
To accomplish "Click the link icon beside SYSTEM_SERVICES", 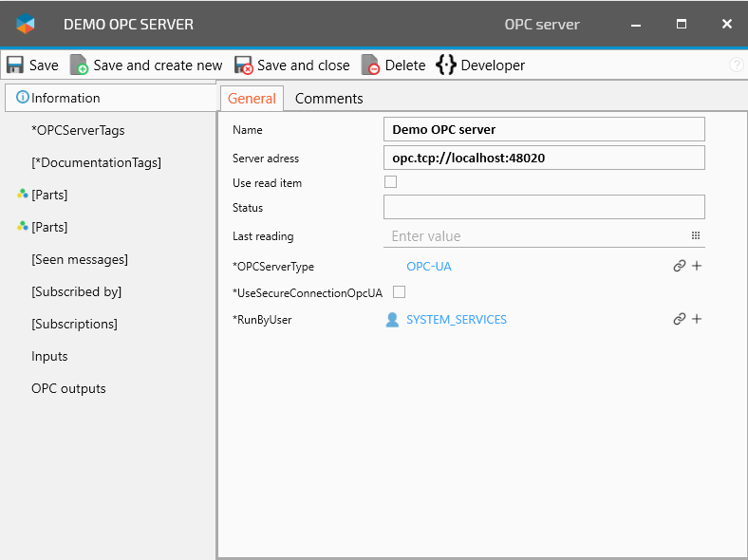I will point(679,320).
